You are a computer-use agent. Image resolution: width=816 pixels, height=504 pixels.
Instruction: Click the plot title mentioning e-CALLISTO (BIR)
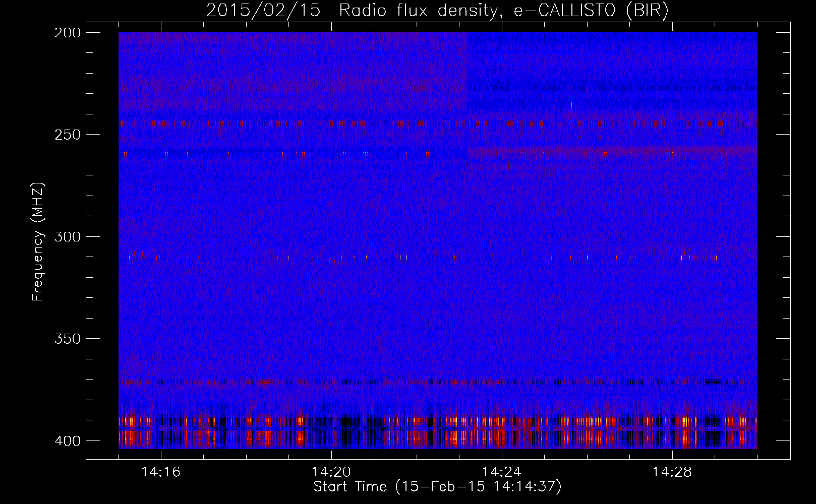click(437, 10)
